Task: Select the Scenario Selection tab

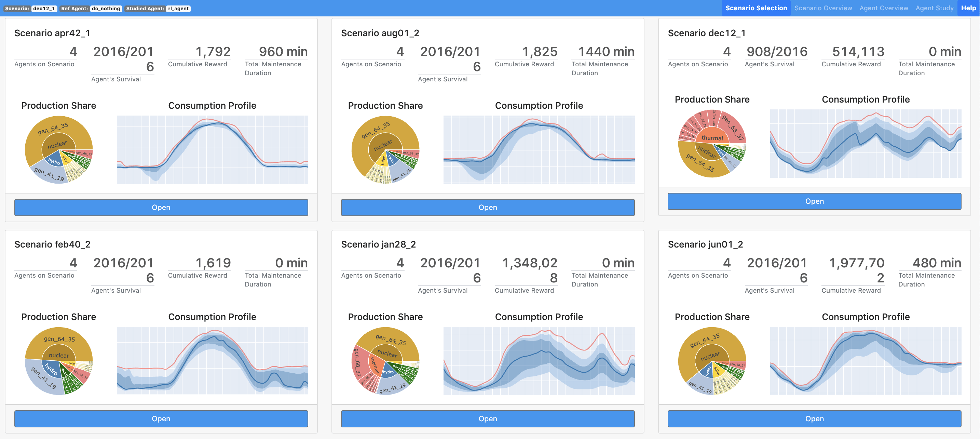Action: 756,8
